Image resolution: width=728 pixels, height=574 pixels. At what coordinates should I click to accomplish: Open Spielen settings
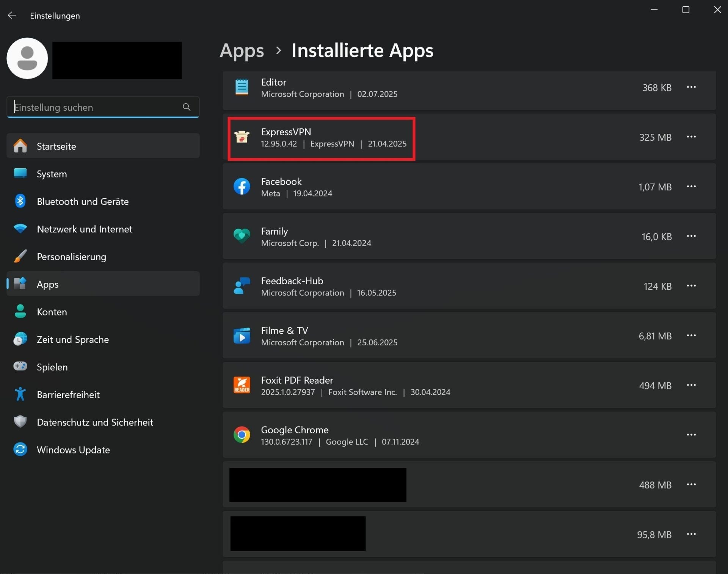point(103,367)
